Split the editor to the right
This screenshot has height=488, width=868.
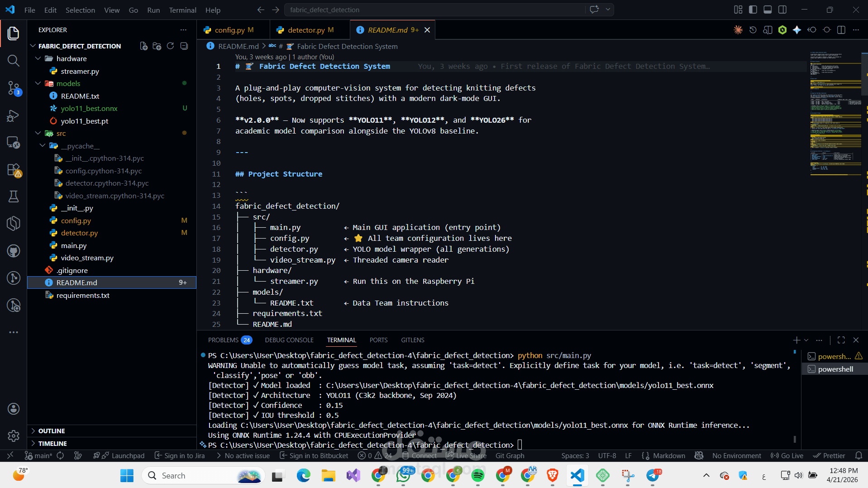click(841, 30)
